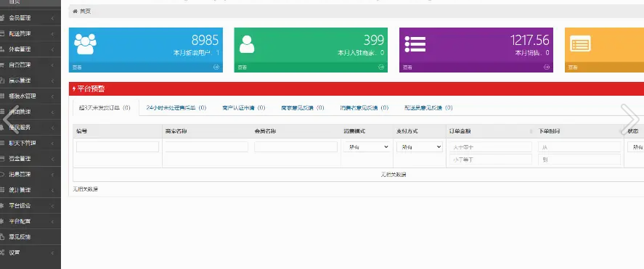Click the arrow-circle icon in the blue card footer
Image resolution: width=644 pixels, height=269 pixels.
(x=216, y=67)
